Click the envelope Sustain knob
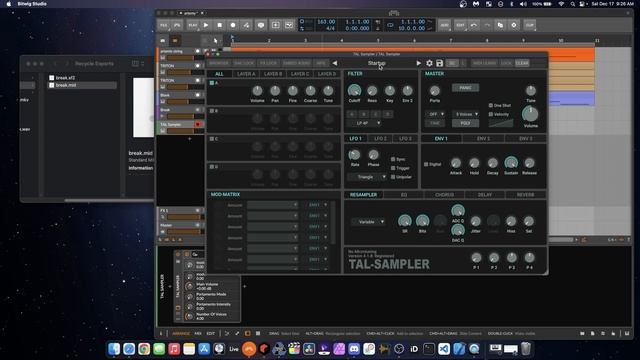The width and height of the screenshot is (640, 360). click(x=511, y=163)
